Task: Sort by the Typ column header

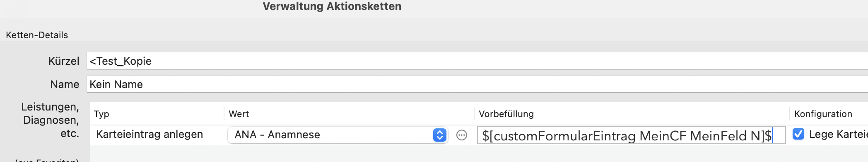Action: pyautogui.click(x=101, y=114)
